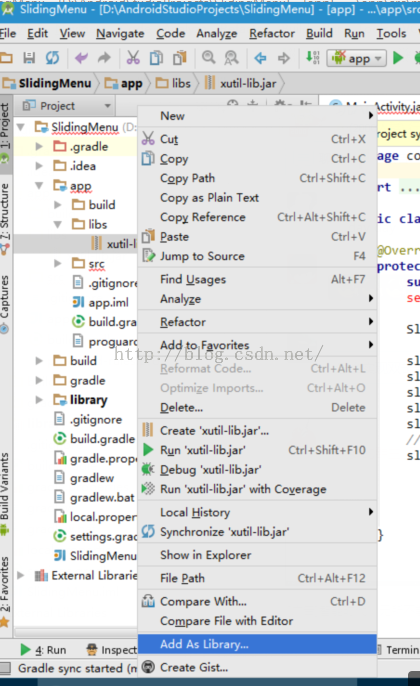The width and height of the screenshot is (420, 686).
Task: Click the green Run app button
Action: pyautogui.click(x=398, y=57)
